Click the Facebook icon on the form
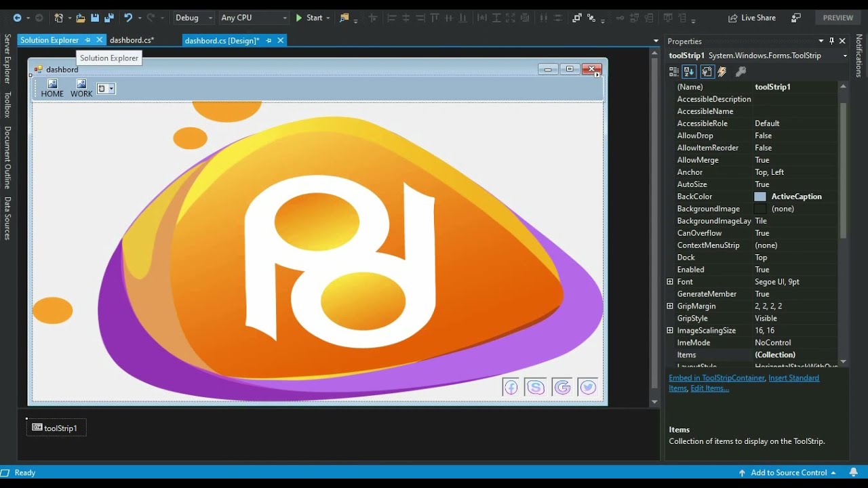The height and width of the screenshot is (488, 868). coord(511,387)
